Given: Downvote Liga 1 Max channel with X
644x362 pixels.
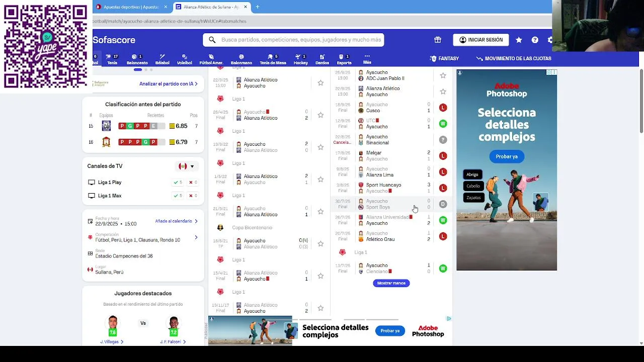Looking at the screenshot, I should (x=193, y=196).
